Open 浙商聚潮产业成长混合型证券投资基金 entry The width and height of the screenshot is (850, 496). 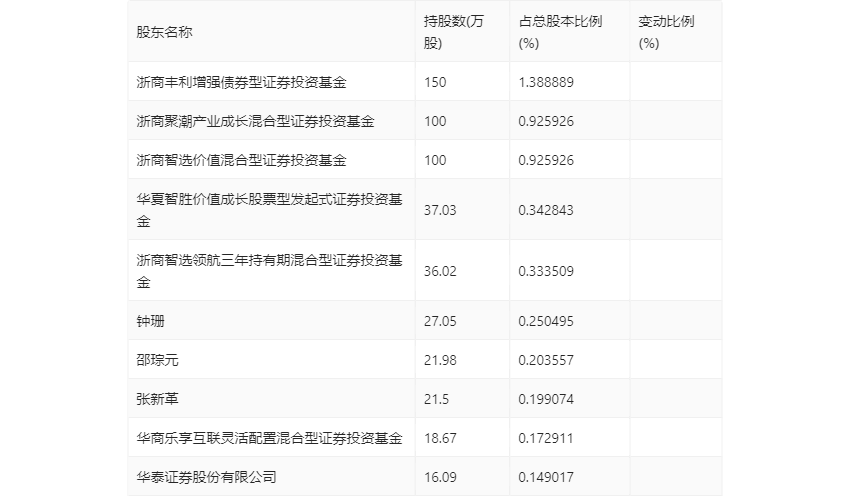[255, 121]
